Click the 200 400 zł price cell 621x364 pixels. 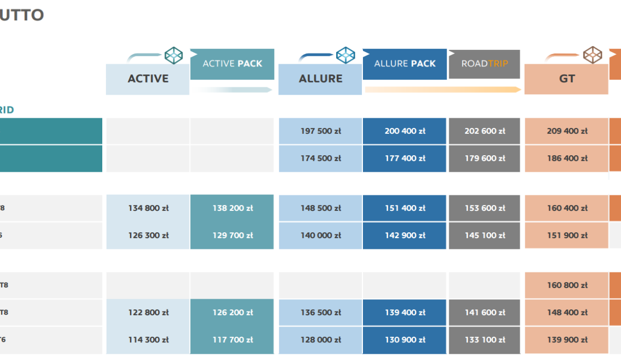(404, 131)
